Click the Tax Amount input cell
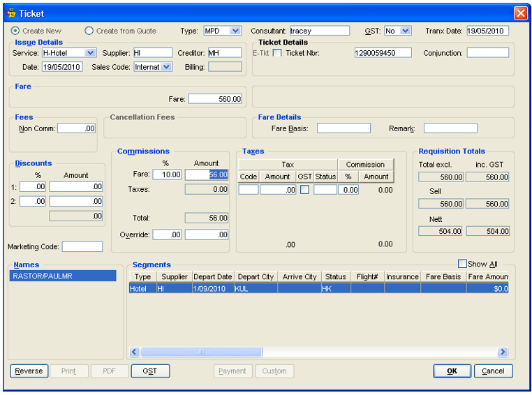 point(278,190)
